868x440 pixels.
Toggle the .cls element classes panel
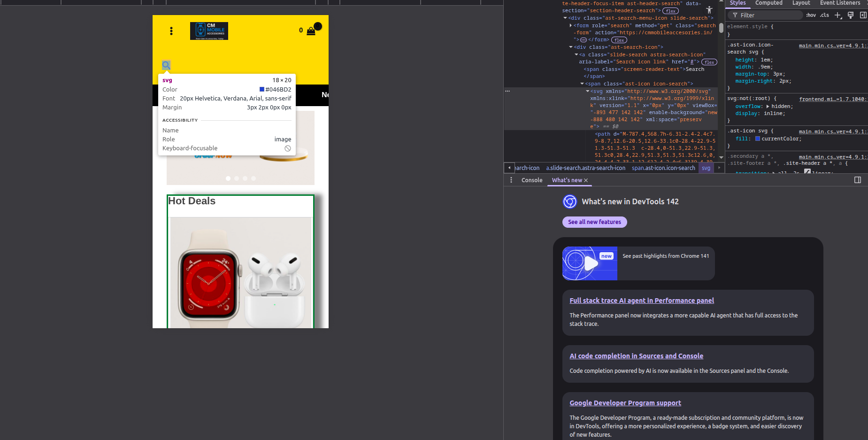tap(824, 15)
